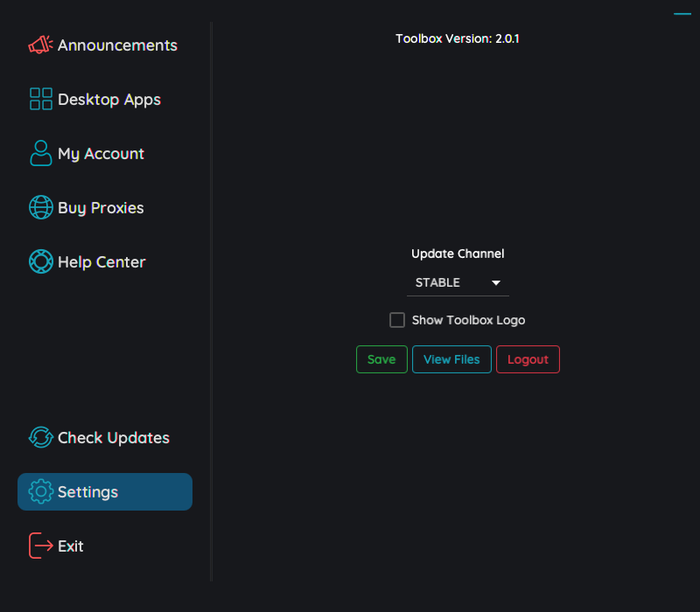This screenshot has height=612, width=700.
Task: Click the Toolbox Version 2.0.1 text
Action: click(x=457, y=38)
